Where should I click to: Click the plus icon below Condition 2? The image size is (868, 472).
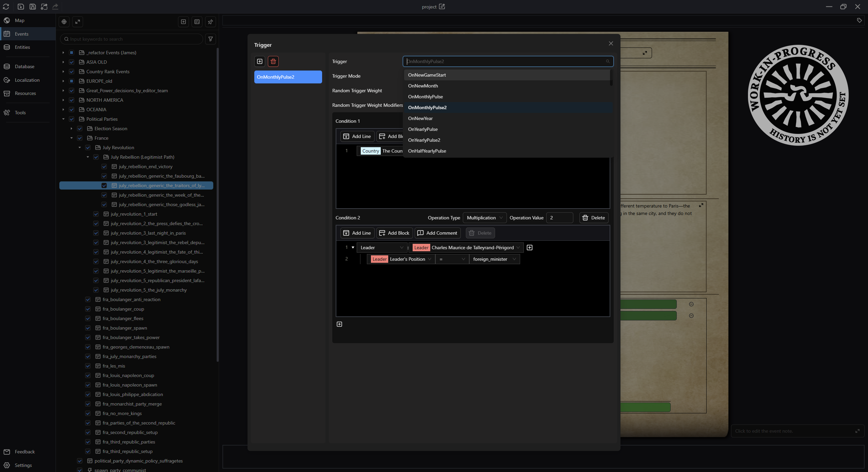click(x=339, y=324)
